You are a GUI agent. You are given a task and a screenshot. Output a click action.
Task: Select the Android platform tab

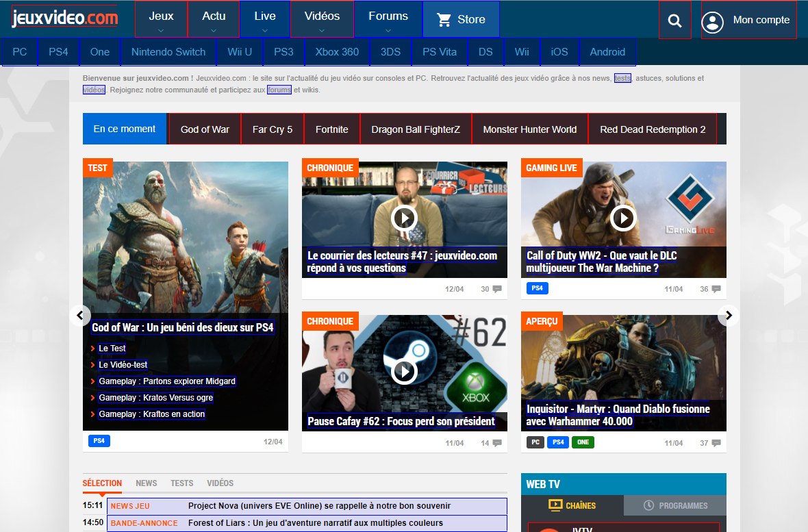click(x=607, y=51)
